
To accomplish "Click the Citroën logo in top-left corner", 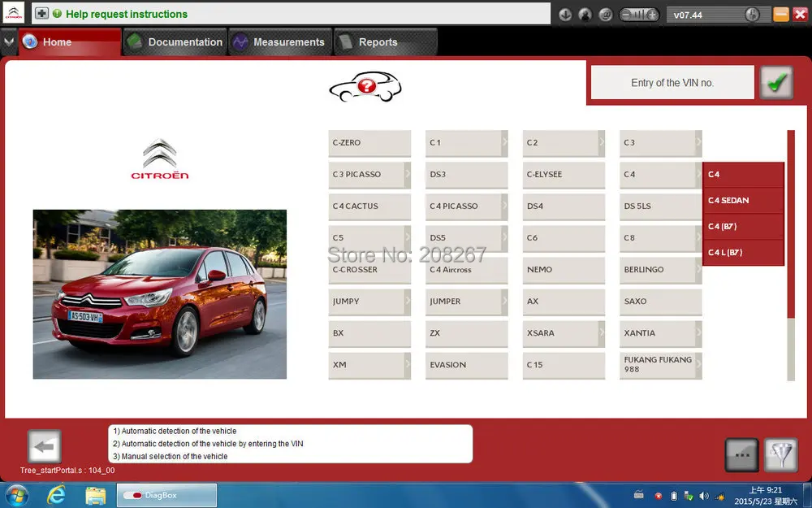I will tap(14, 13).
